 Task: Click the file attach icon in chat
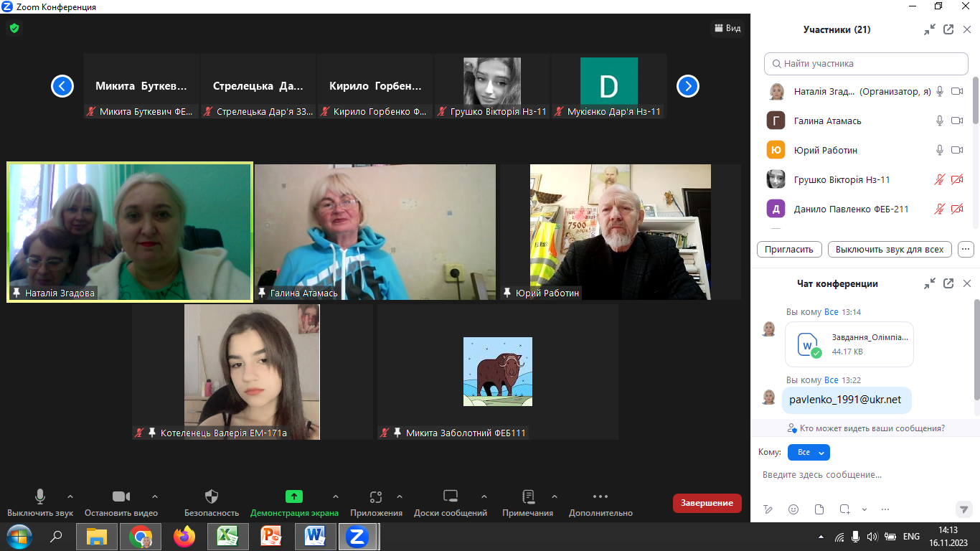819,509
